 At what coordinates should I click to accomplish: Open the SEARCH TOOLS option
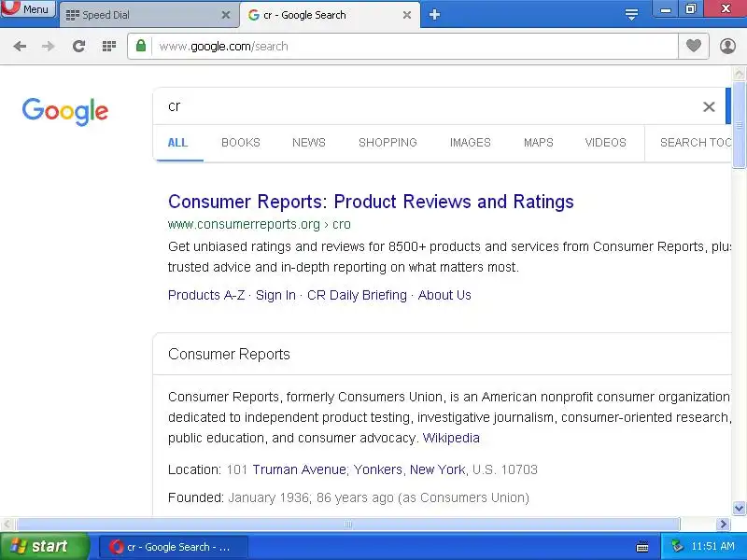coord(696,143)
